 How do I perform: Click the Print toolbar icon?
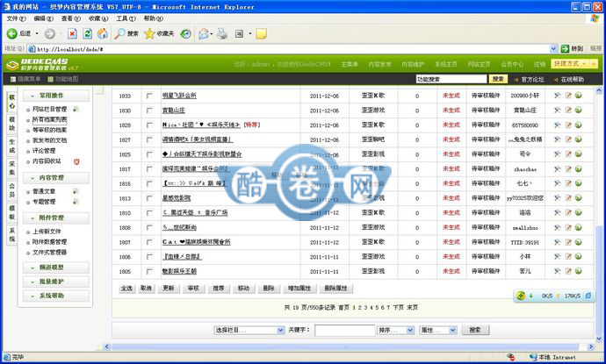click(x=222, y=34)
